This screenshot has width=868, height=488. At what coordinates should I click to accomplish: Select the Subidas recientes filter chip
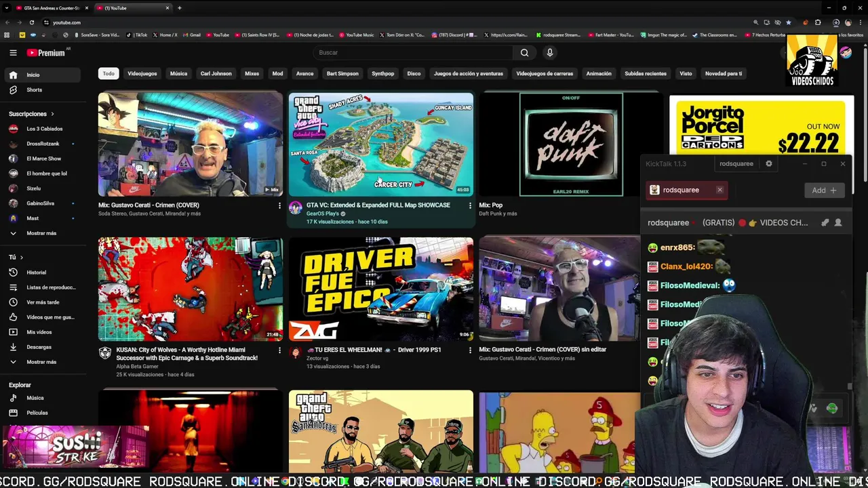646,73
